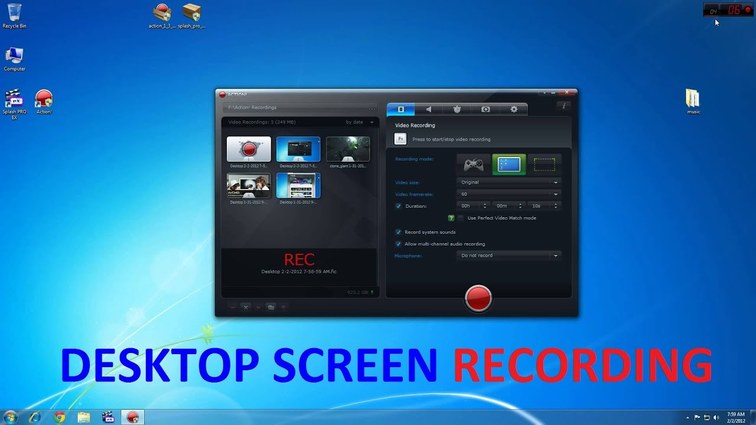Select the active desktop recording mode
756x425 pixels.
click(x=509, y=165)
